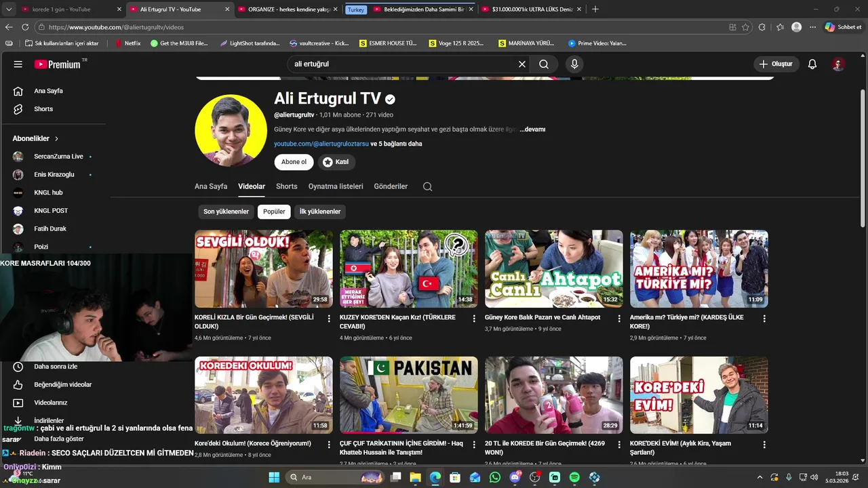This screenshot has width=868, height=488.
Task: Expand the Abonelikler section
Action: point(36,138)
